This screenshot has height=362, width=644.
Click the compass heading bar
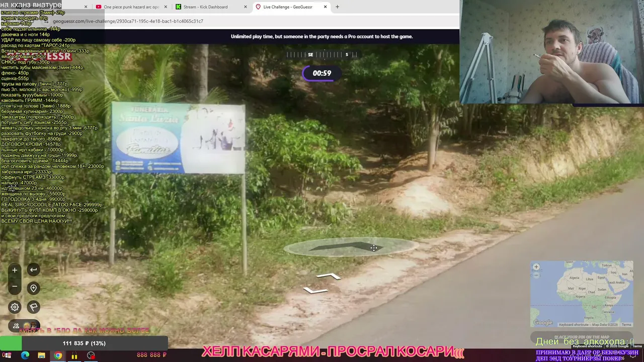tap(322, 54)
